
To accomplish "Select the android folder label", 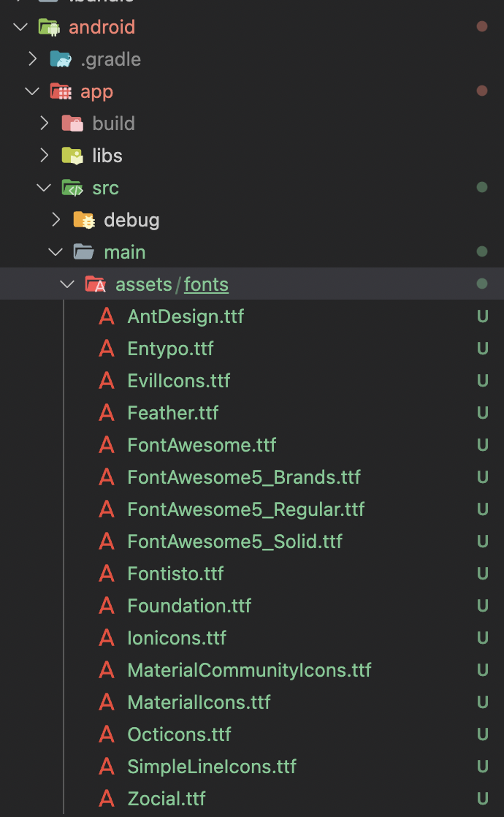I will 102,27.
